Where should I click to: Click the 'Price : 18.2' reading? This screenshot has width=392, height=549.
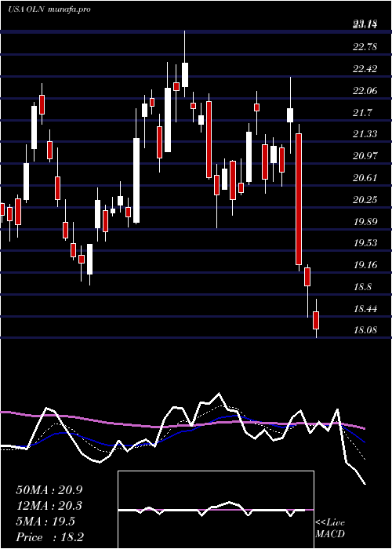tap(49, 537)
